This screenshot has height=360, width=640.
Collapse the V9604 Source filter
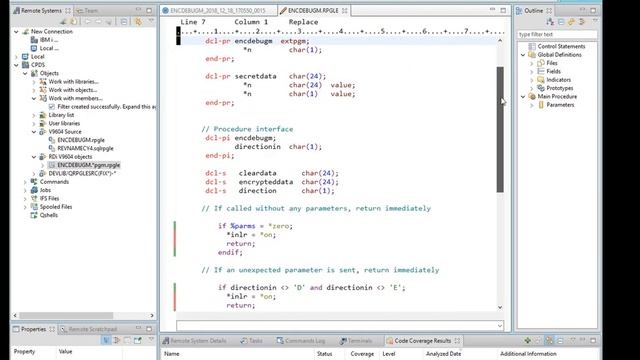34,131
